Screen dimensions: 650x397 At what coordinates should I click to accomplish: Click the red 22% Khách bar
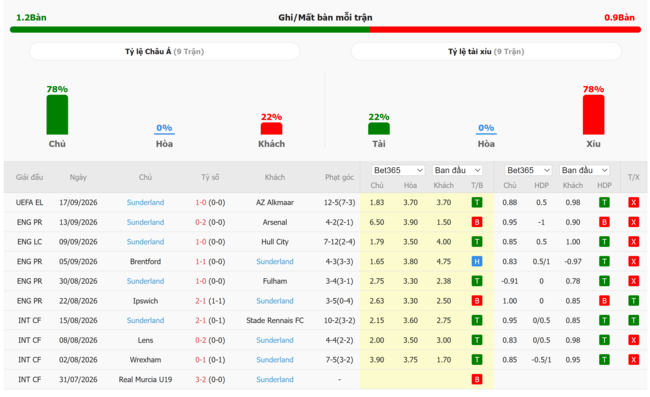click(272, 128)
